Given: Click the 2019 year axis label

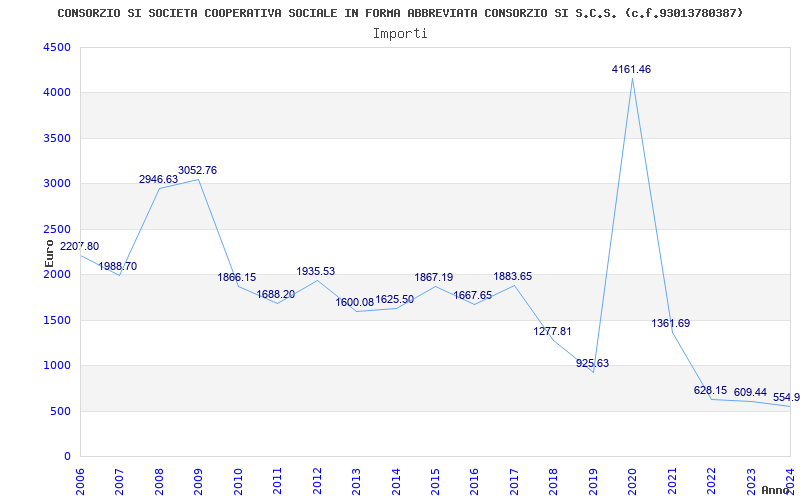Looking at the screenshot, I should (x=593, y=481).
